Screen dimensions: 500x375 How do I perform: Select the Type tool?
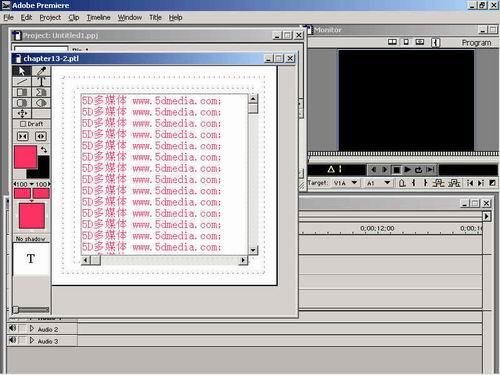41,81
